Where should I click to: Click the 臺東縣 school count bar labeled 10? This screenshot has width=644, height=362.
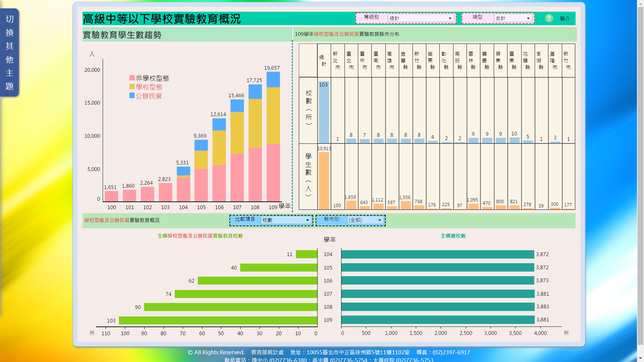click(x=514, y=140)
